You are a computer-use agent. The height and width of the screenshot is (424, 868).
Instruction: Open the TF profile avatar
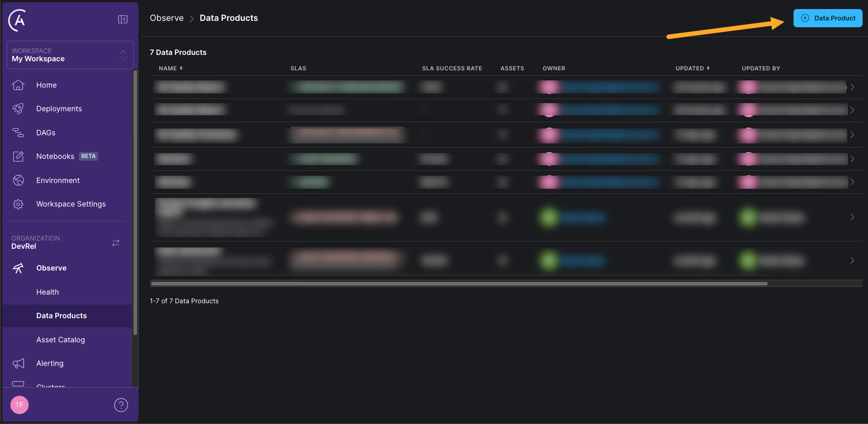[x=19, y=404]
